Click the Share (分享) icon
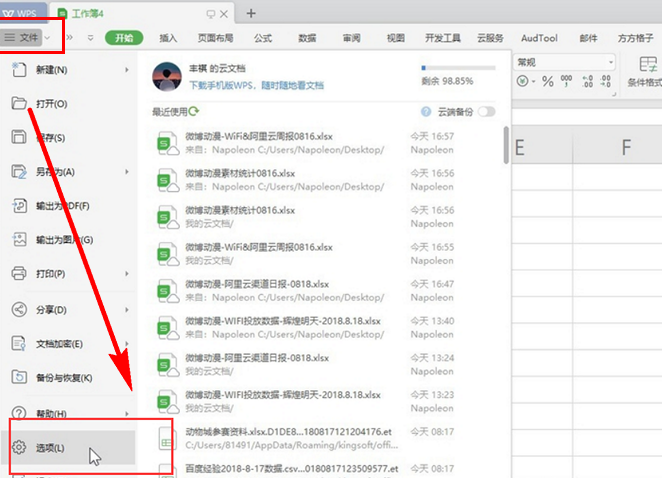This screenshot has height=478, width=662. [x=19, y=310]
